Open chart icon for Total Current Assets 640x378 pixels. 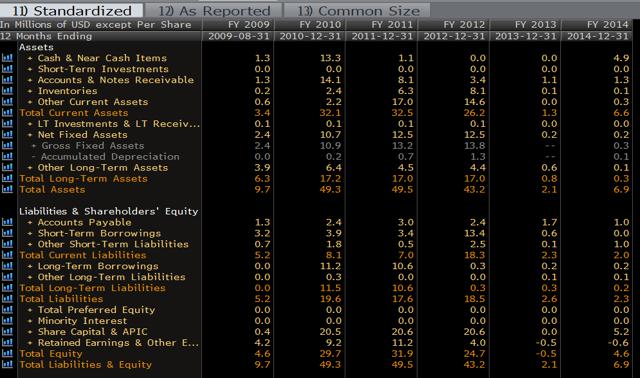[7, 113]
